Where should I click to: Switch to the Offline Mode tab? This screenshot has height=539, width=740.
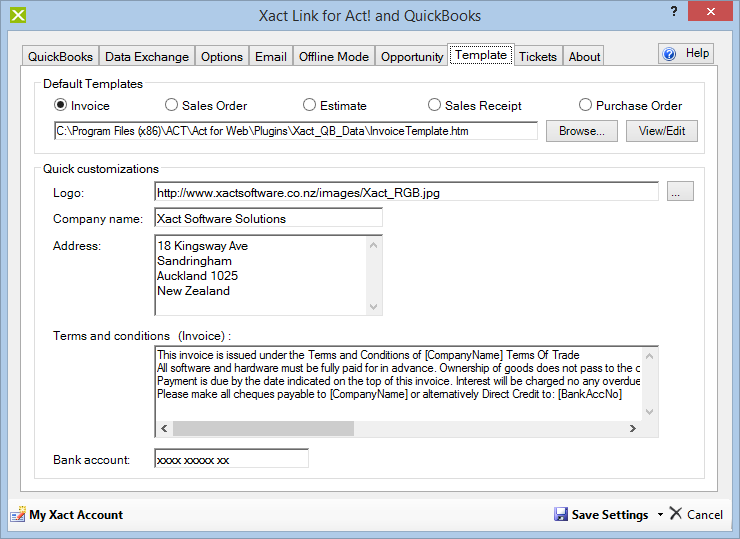[334, 56]
